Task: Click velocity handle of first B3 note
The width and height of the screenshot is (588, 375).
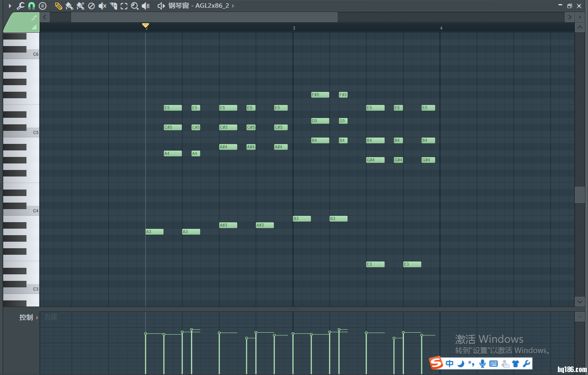Action: click(293, 334)
